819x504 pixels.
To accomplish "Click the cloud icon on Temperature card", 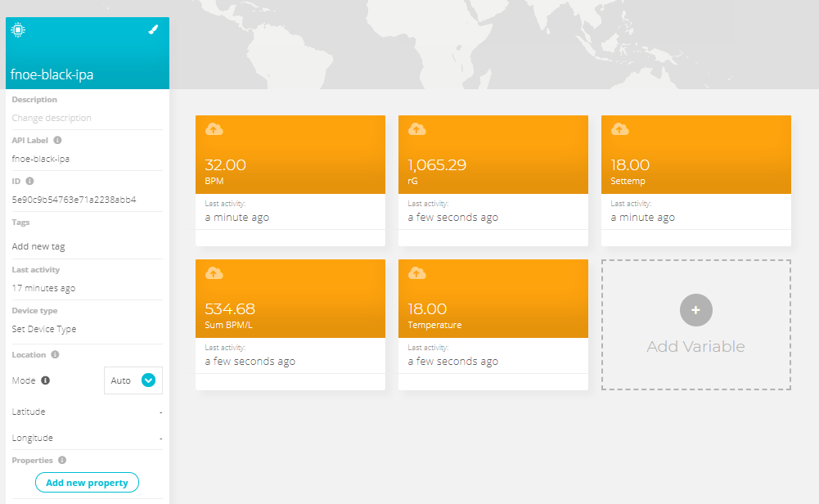I will [416, 273].
